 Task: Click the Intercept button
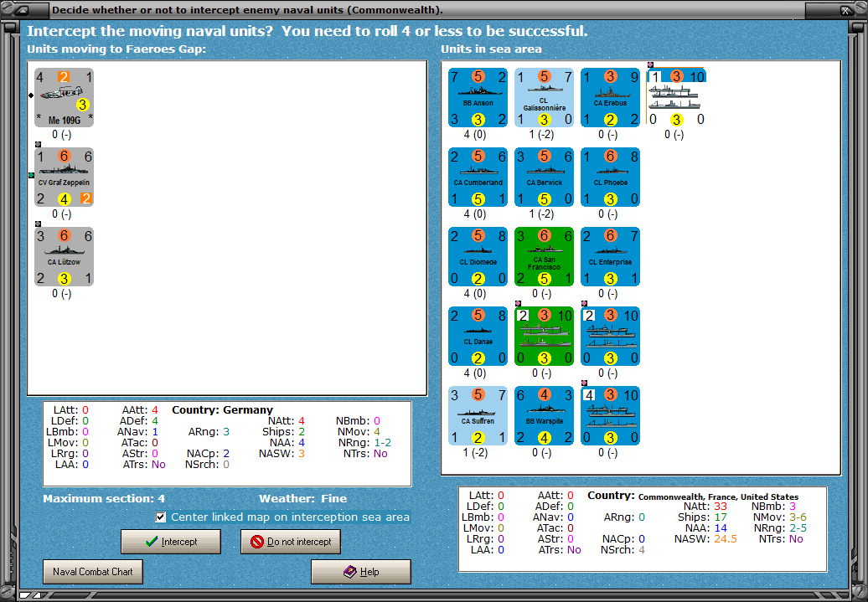pos(171,542)
